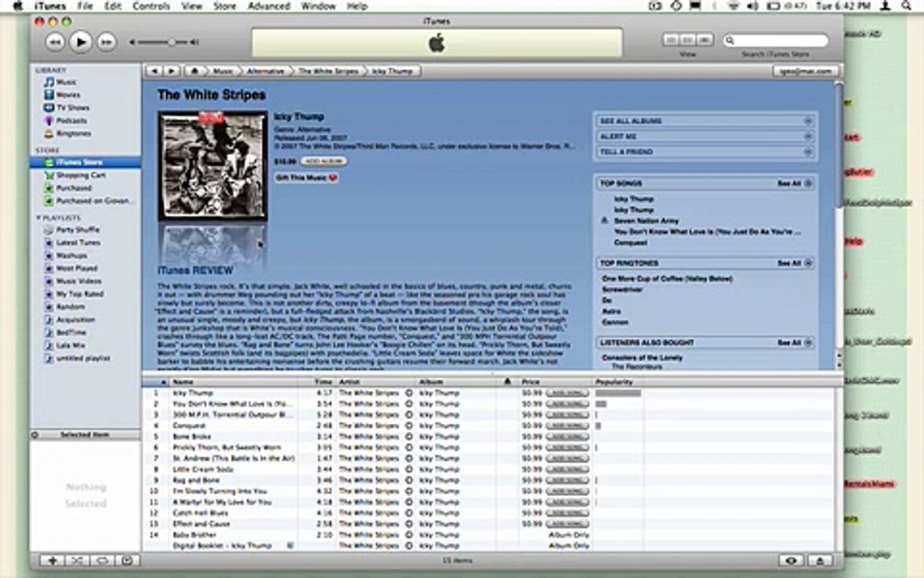The width and height of the screenshot is (924, 578).
Task: See All in Top Songs
Action: (794, 183)
